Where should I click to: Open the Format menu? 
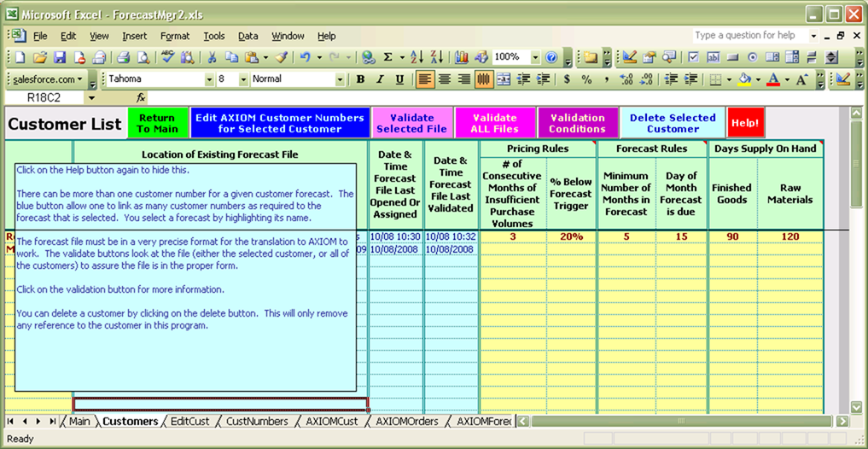click(175, 36)
